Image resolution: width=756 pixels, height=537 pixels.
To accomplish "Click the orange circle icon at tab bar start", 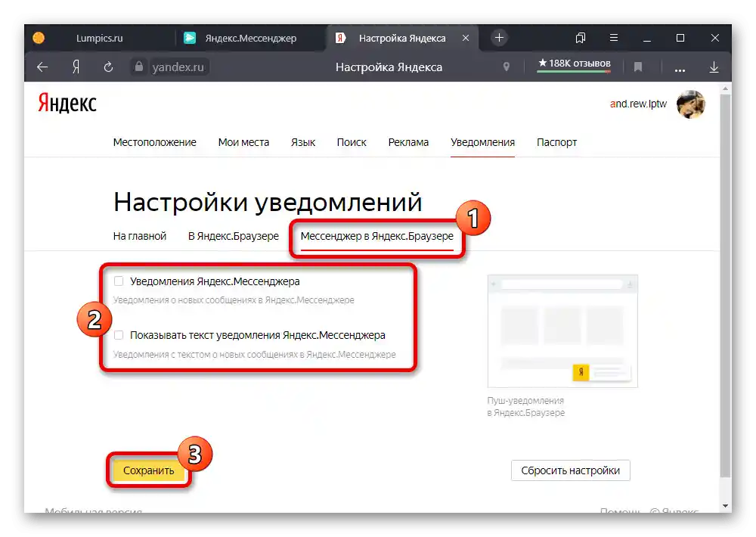I will pyautogui.click(x=39, y=38).
